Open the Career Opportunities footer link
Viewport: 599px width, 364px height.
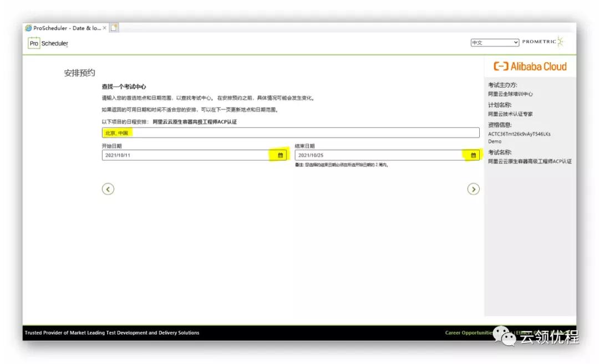[469, 333]
